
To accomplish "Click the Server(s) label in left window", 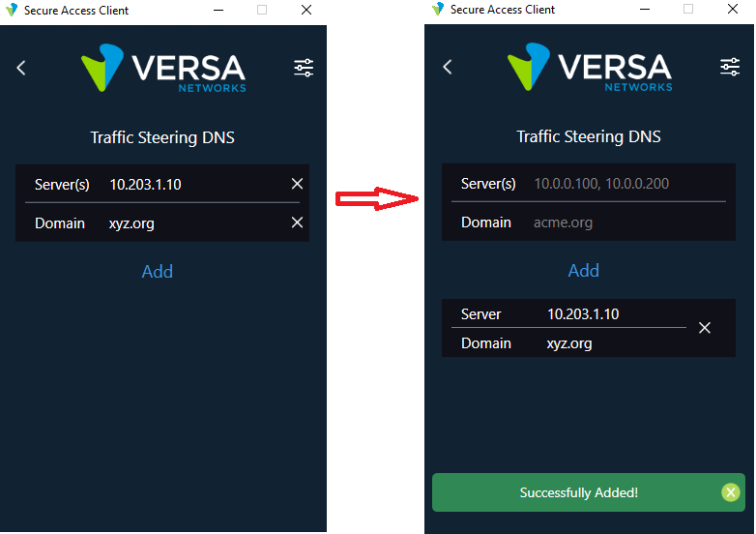I will tap(62, 184).
